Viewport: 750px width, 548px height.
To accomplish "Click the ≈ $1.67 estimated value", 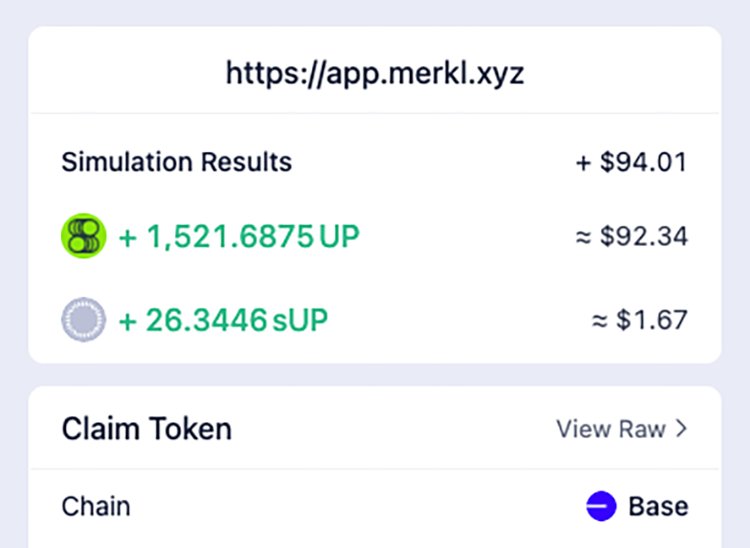I will (x=637, y=320).
